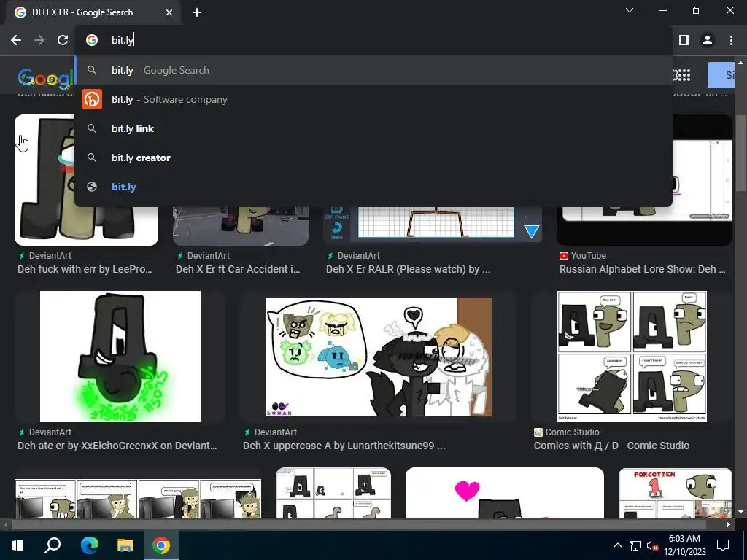747x560 pixels.
Task: Open a new tab with the plus button
Action: (197, 12)
